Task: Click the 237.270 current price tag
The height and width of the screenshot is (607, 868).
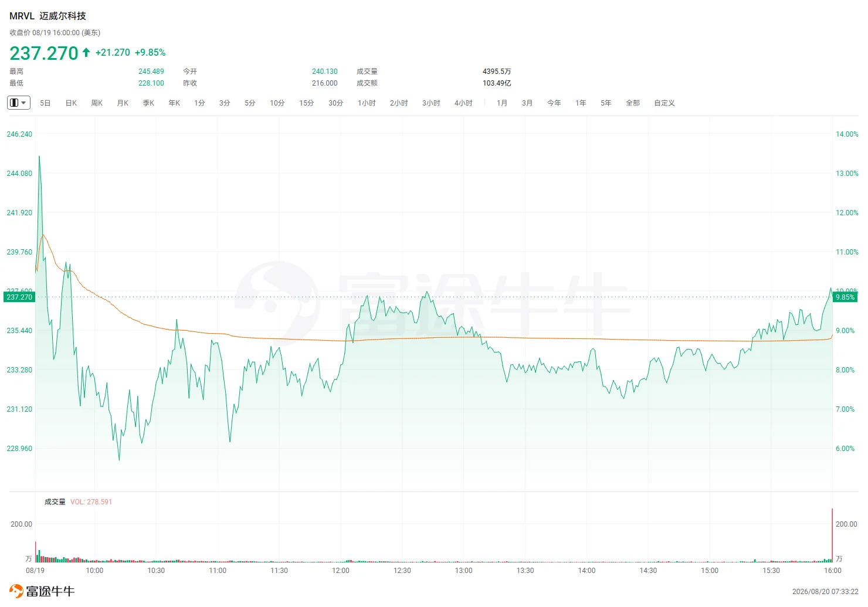Action: pos(19,297)
